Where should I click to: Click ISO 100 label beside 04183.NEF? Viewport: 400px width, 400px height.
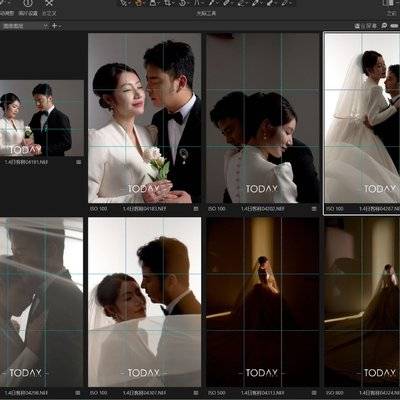[99, 209]
